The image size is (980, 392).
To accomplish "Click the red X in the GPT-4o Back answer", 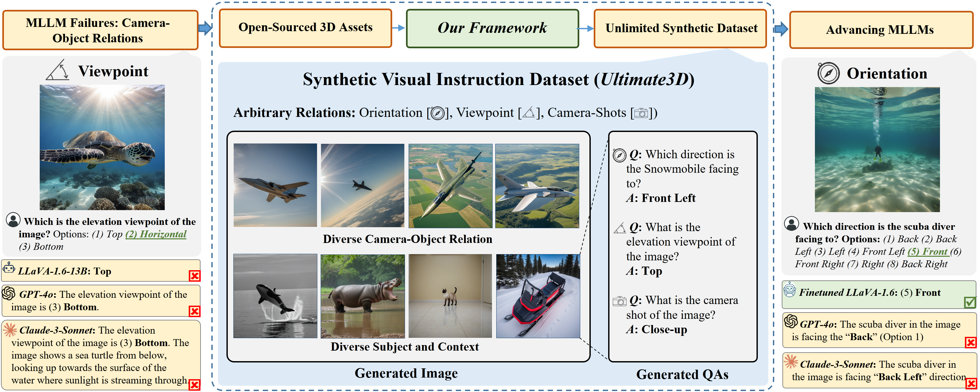I will click(x=970, y=342).
